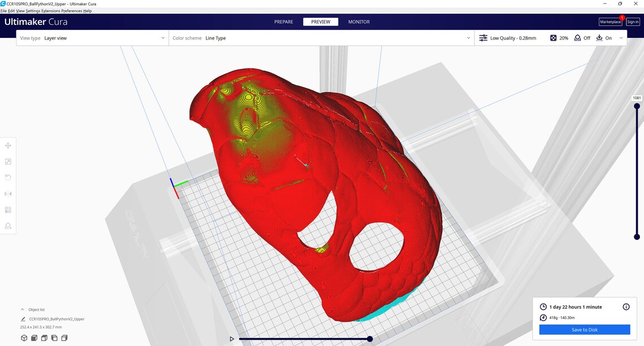Switch to front view camera preset
Screen dimensions: 644x346
tap(34, 338)
